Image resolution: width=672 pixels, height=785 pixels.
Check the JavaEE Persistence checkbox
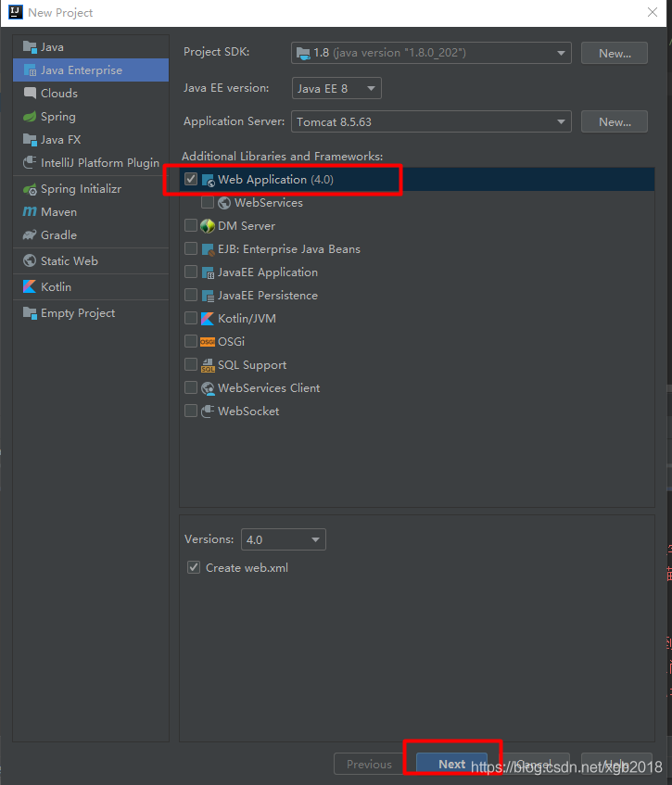(x=191, y=295)
